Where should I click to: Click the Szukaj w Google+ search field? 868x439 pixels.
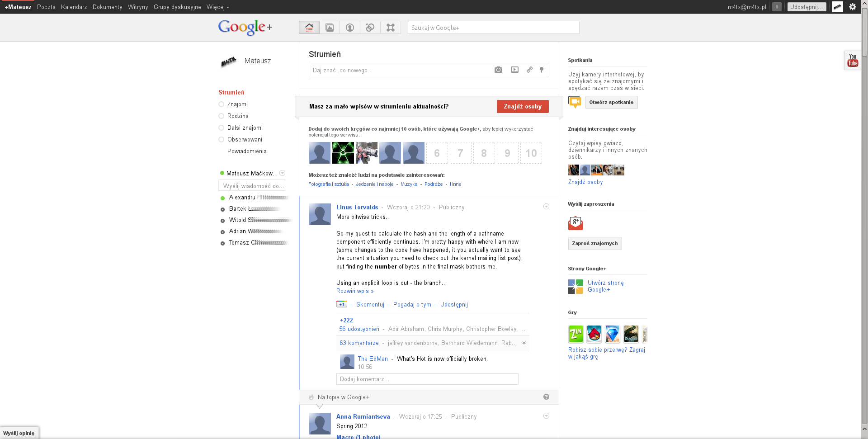click(x=494, y=28)
